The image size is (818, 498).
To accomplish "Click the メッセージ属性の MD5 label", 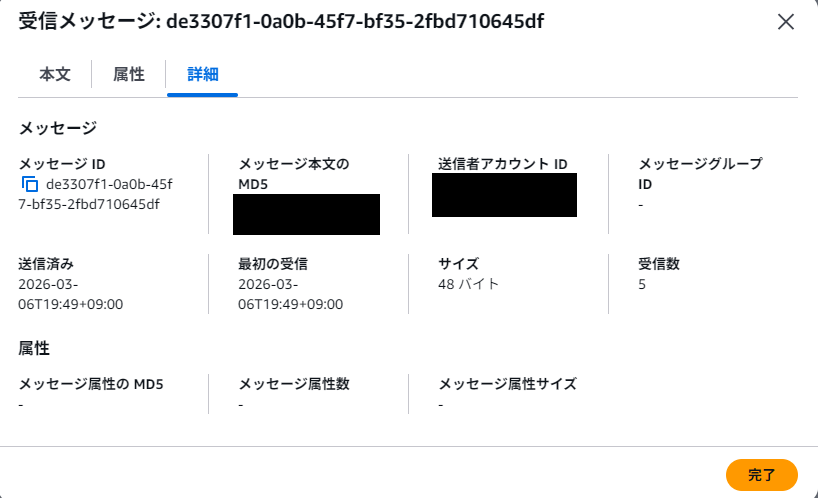I will [91, 383].
